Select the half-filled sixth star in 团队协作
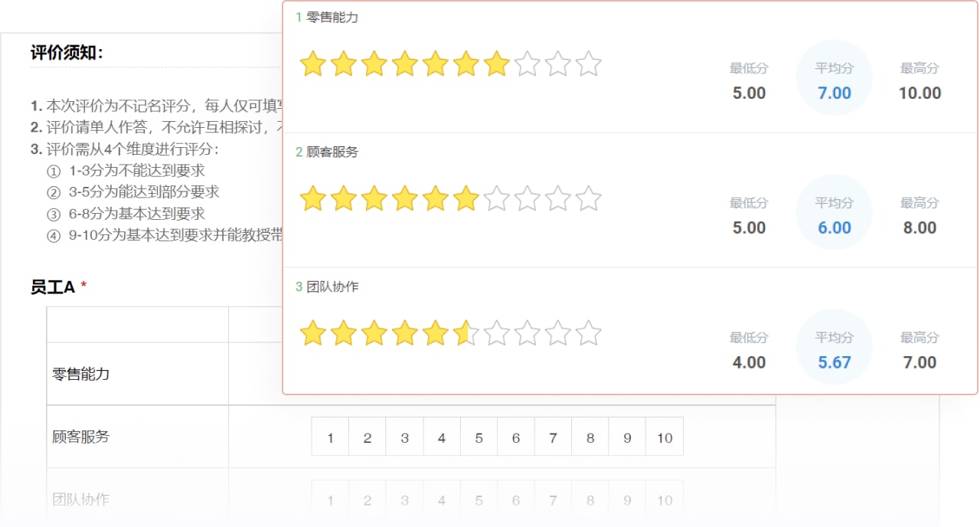Screen dimensions: 980x527 [x=465, y=334]
